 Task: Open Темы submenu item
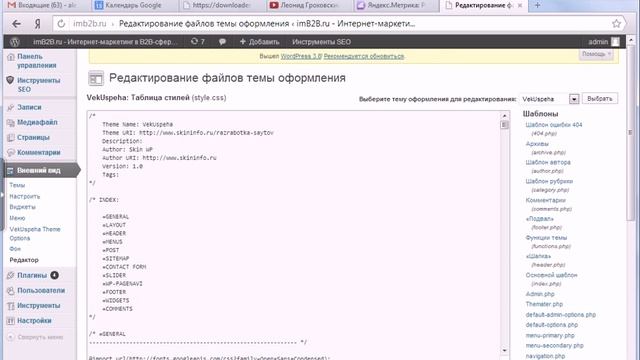tap(17, 185)
